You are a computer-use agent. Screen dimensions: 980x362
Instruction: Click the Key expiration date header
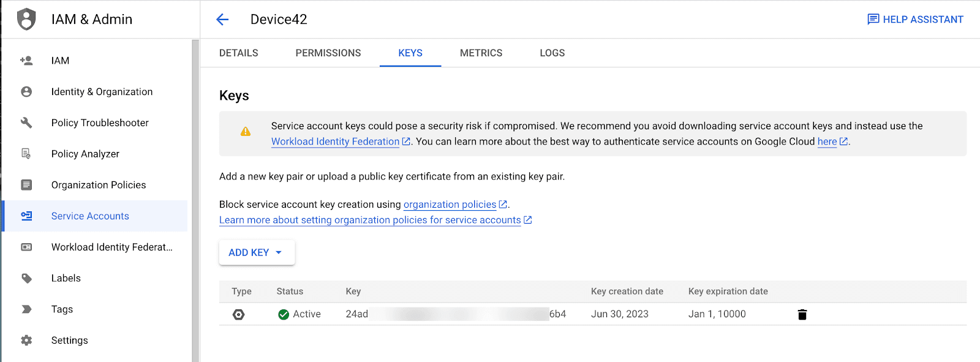[728, 292]
